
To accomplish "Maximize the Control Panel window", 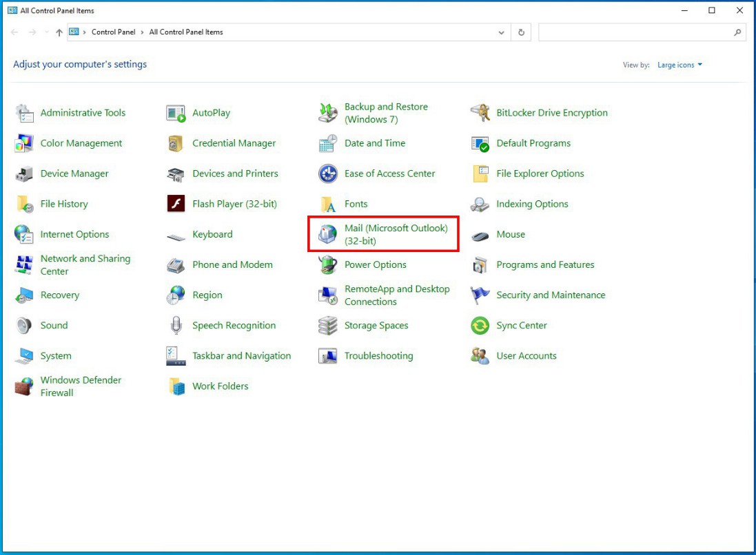I will click(x=712, y=10).
